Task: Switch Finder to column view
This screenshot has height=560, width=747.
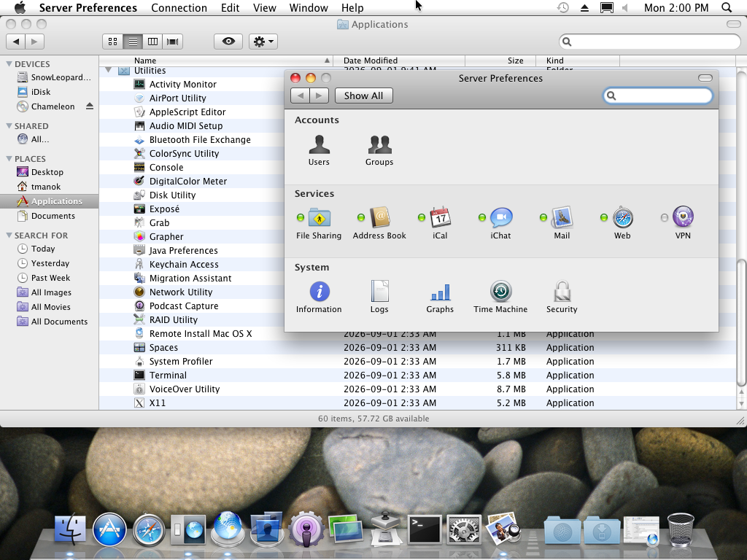Action: (x=152, y=42)
